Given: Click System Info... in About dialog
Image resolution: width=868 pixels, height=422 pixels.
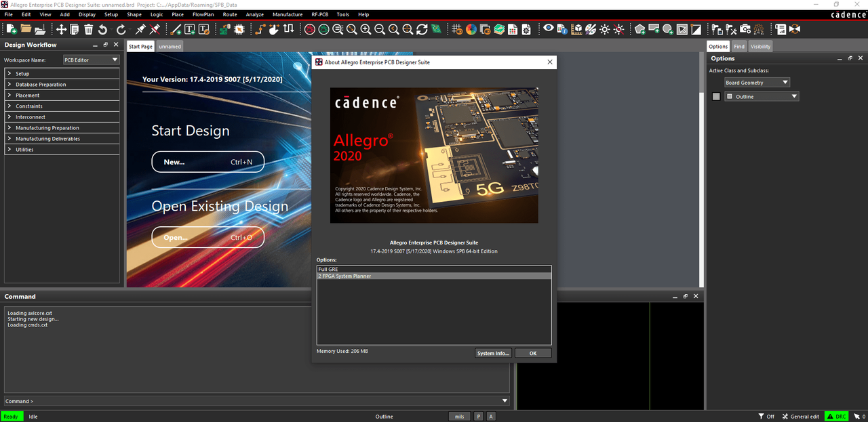Looking at the screenshot, I should click(x=493, y=353).
